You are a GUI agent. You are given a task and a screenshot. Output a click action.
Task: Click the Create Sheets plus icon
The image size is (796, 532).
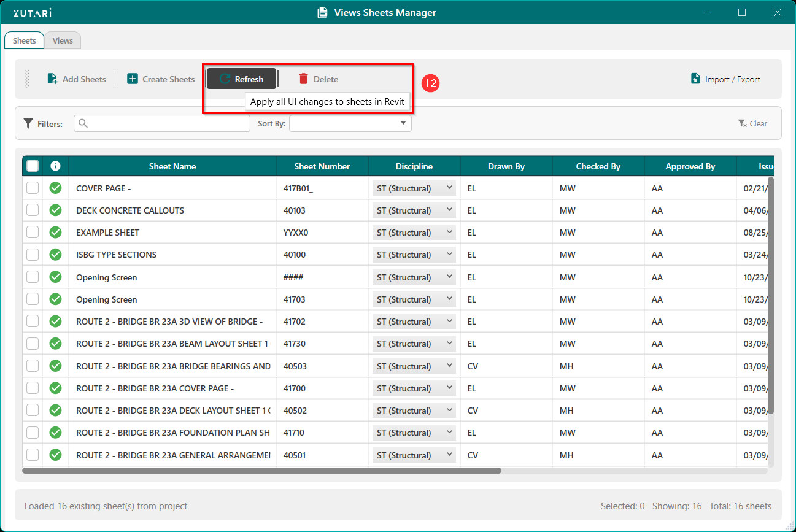[133, 79]
